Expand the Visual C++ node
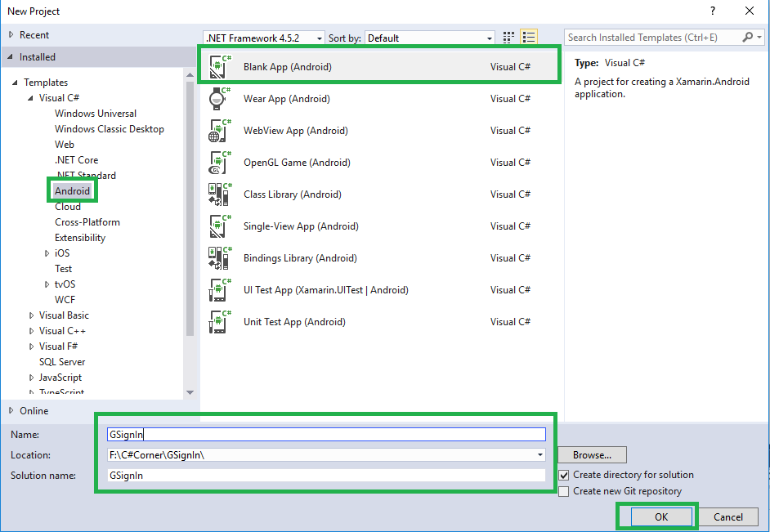Screen dimensions: 770x532 [31, 331]
